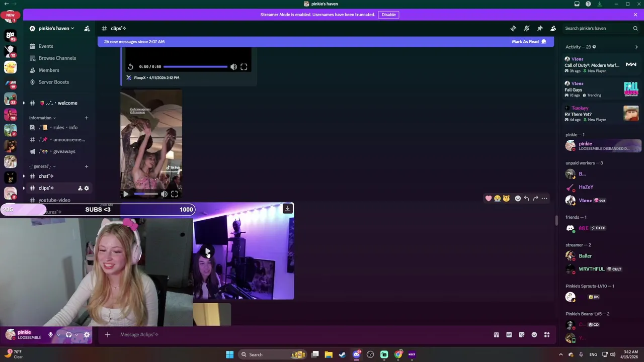Viewport: 644px width, 362px height.
Task: Mute the top video volume icon
Action: click(233, 67)
